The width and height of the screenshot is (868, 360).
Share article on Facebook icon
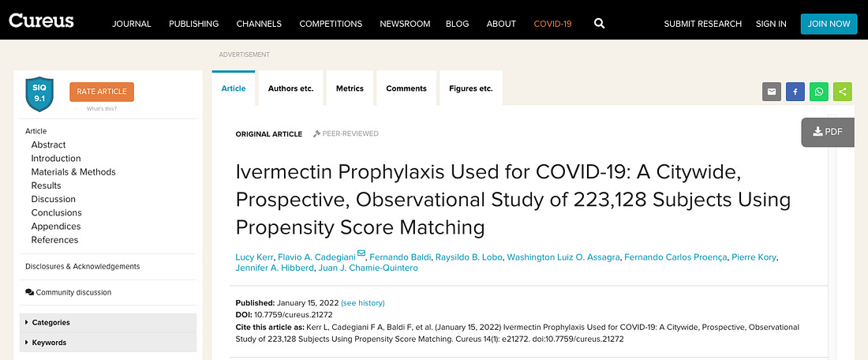(x=795, y=92)
